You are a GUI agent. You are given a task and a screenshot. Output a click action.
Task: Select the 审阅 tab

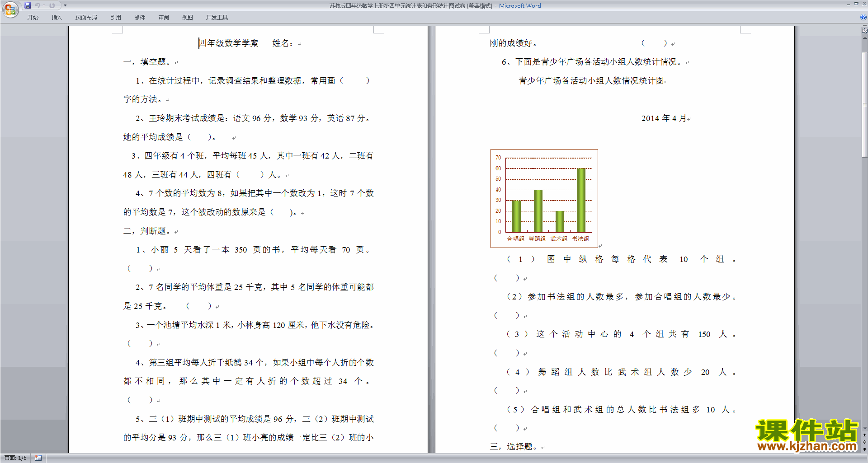[x=164, y=18]
